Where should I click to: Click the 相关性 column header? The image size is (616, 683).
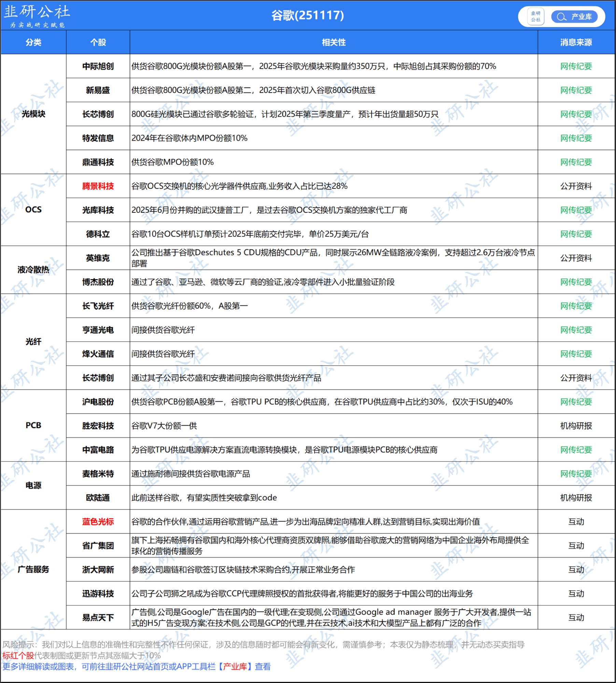[x=334, y=42]
